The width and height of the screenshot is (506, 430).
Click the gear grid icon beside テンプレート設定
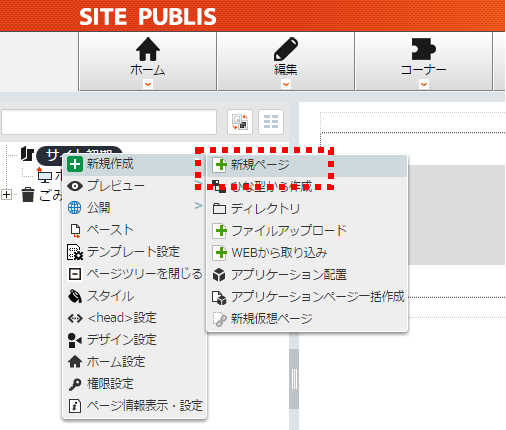tap(75, 252)
